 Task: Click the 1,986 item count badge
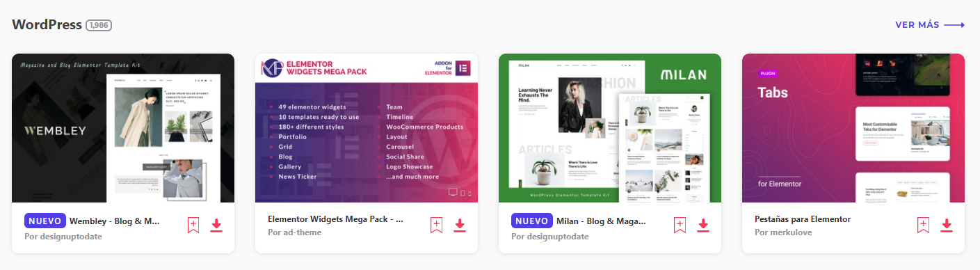(x=99, y=25)
